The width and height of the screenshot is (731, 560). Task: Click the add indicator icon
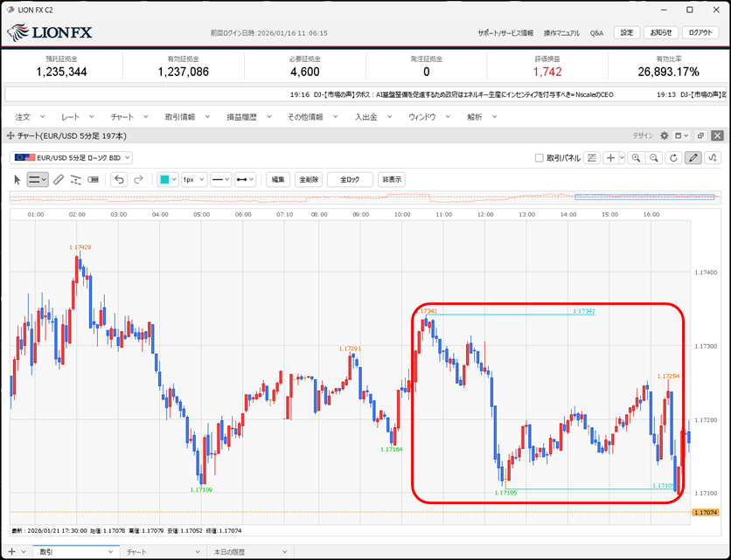[x=611, y=158]
